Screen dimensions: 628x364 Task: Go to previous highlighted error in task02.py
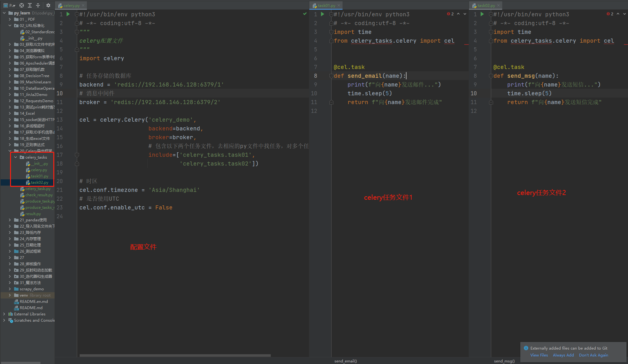click(x=618, y=14)
